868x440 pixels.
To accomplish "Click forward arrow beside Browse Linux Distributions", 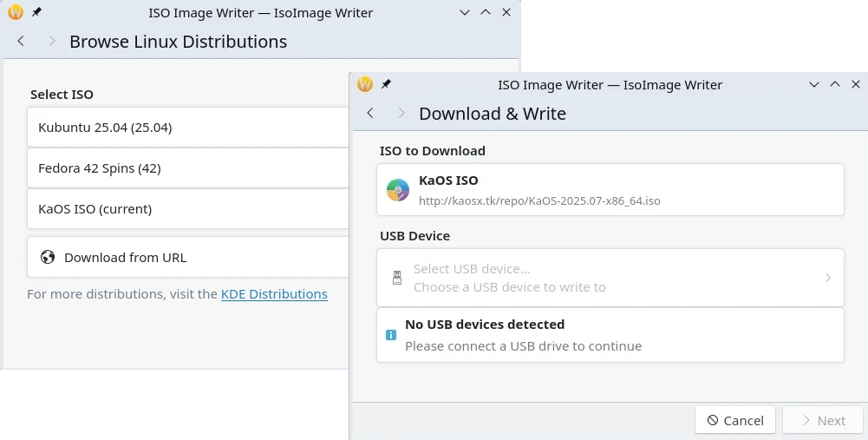I will click(52, 42).
